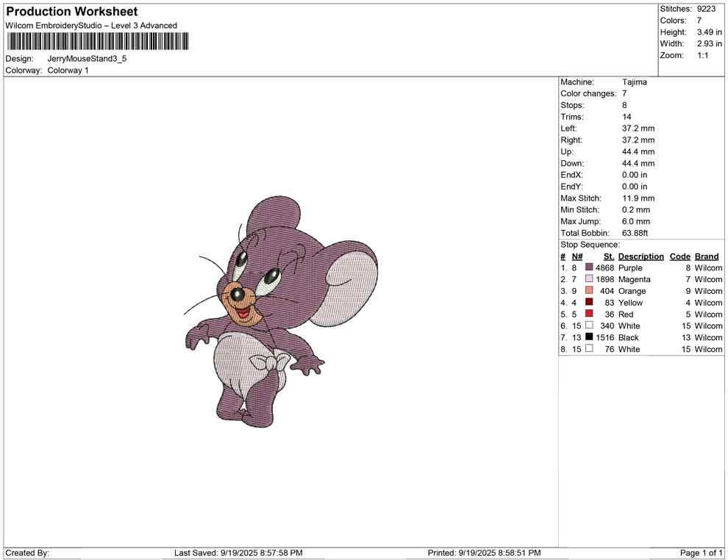Click the 'Stop Sequence:' heading
Screen dimensions: 728x560
click(590, 244)
